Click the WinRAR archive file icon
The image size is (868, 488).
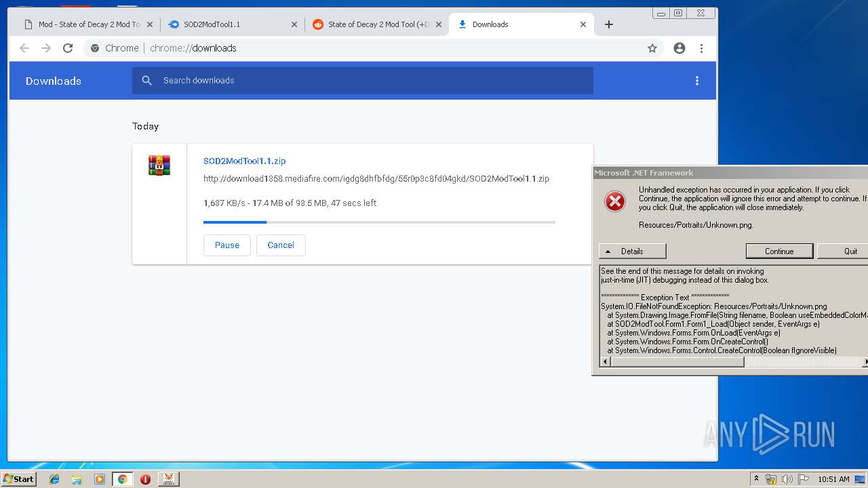point(159,165)
